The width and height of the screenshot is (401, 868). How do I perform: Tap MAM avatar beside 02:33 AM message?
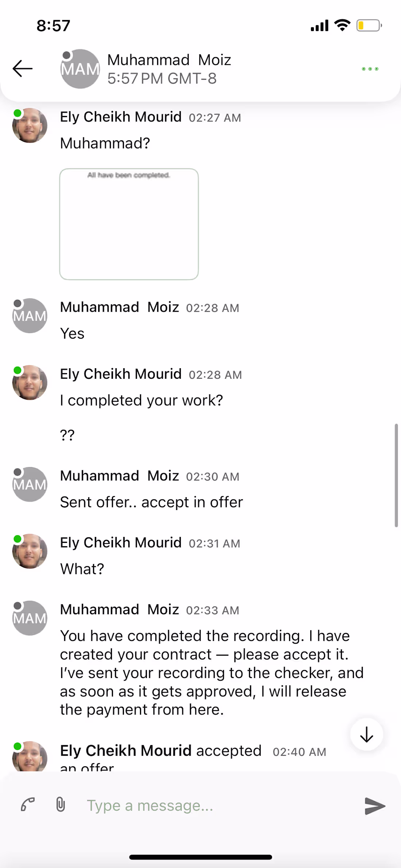pyautogui.click(x=30, y=618)
